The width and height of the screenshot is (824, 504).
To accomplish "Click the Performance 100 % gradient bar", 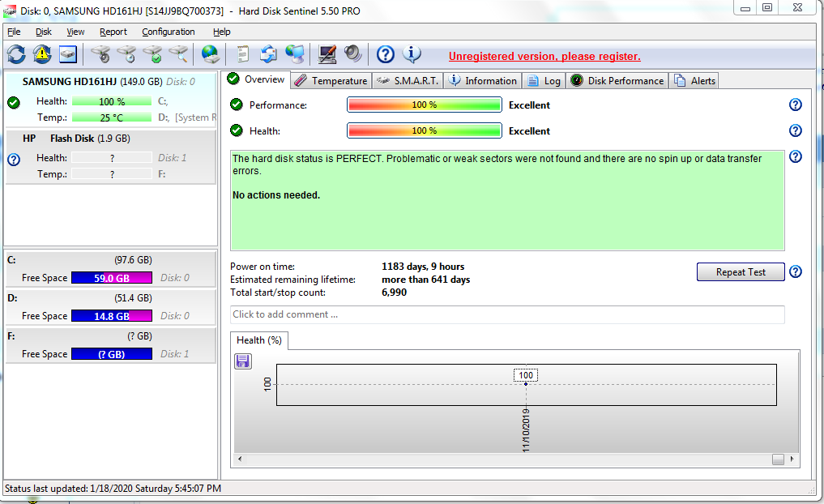I will (424, 105).
